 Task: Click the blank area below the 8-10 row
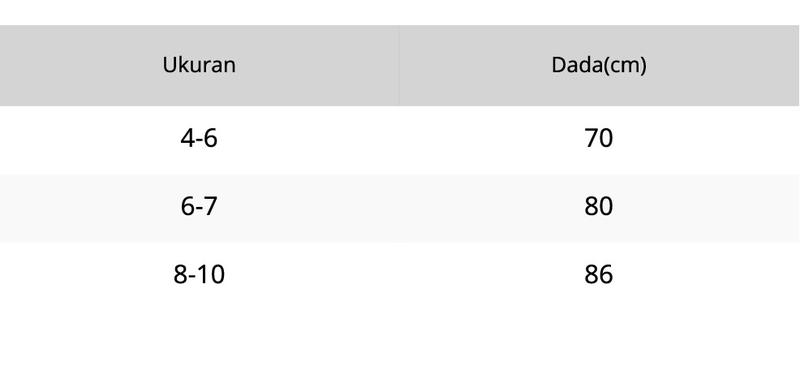[400, 337]
